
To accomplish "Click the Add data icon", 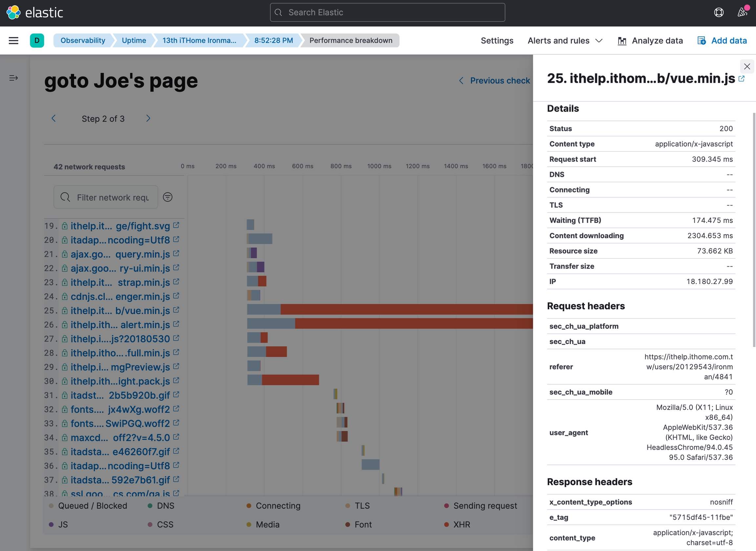I will click(x=702, y=41).
